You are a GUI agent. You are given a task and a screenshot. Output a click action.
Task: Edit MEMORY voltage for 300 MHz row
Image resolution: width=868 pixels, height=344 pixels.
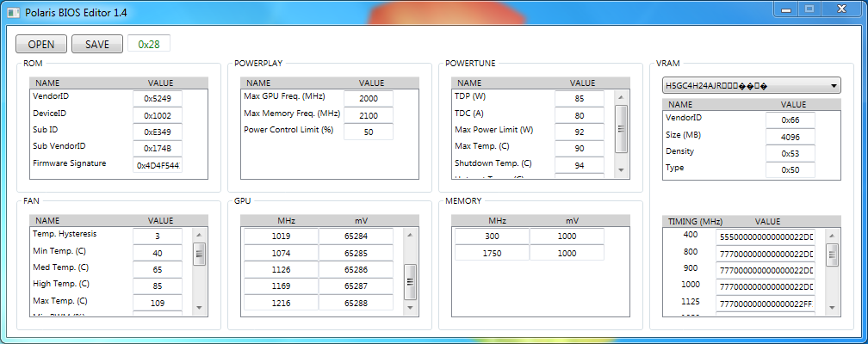click(x=567, y=236)
